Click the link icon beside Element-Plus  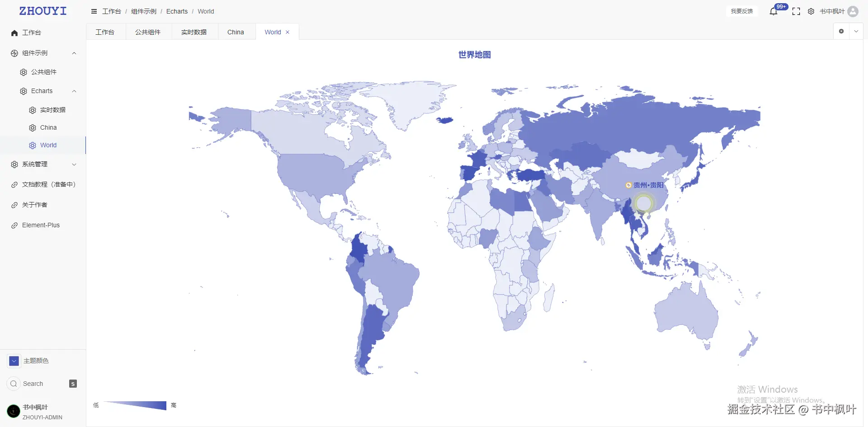pos(14,225)
